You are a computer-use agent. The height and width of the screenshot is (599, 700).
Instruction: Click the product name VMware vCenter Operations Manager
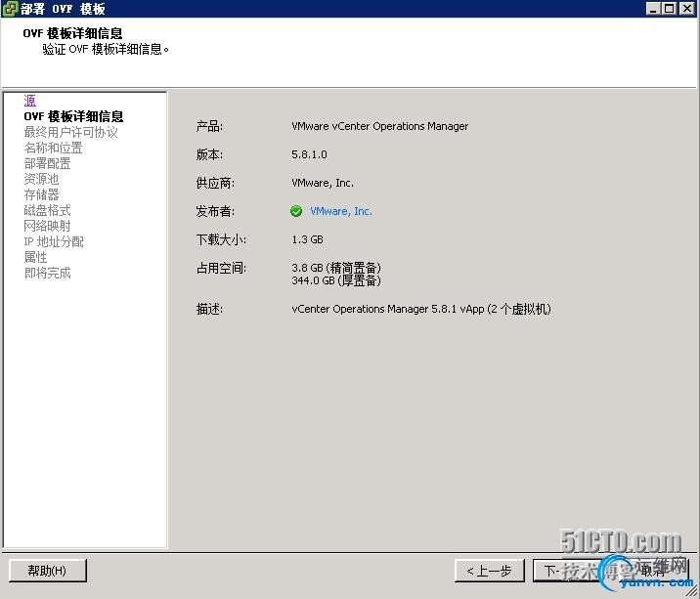(380, 126)
